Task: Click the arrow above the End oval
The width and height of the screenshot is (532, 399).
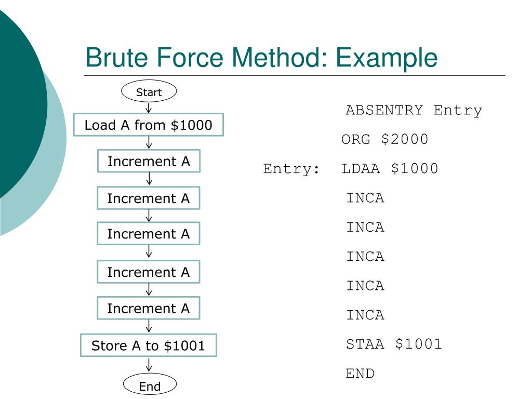Action: (149, 365)
